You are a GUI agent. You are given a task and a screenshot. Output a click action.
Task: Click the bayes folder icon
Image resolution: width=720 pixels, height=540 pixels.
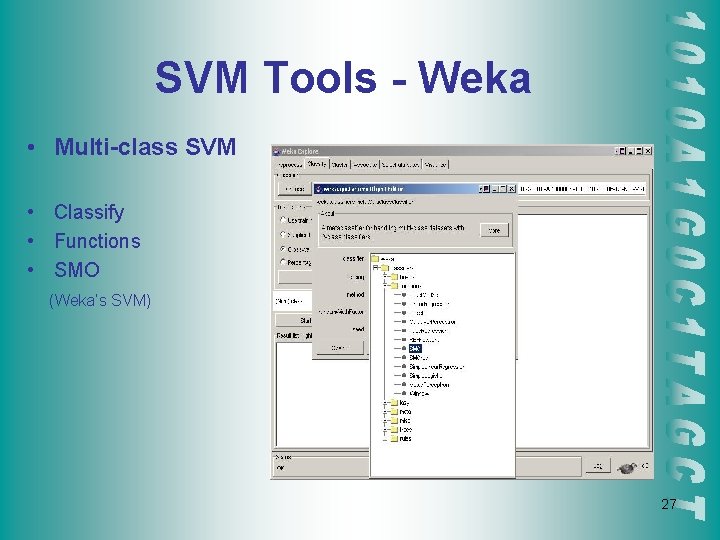point(394,277)
